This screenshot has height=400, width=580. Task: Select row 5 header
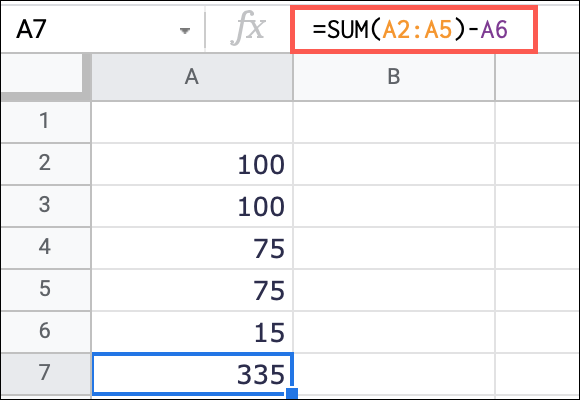point(45,289)
